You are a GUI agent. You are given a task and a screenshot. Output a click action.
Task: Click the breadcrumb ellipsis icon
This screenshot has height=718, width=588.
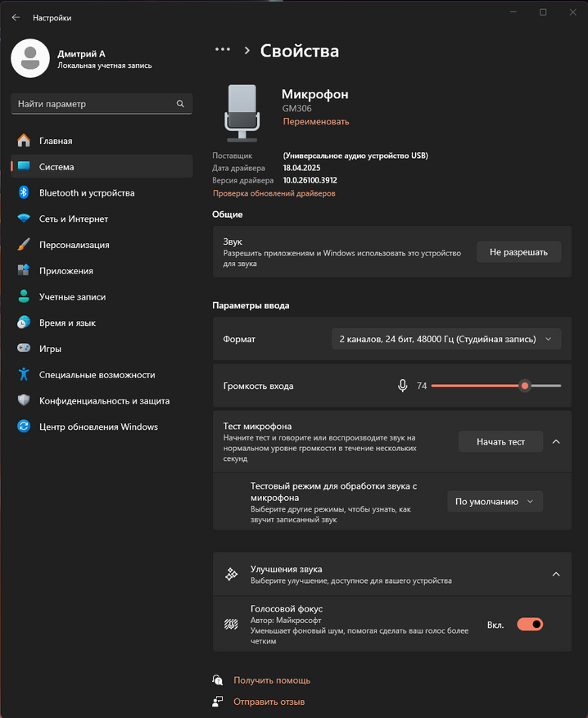click(223, 50)
